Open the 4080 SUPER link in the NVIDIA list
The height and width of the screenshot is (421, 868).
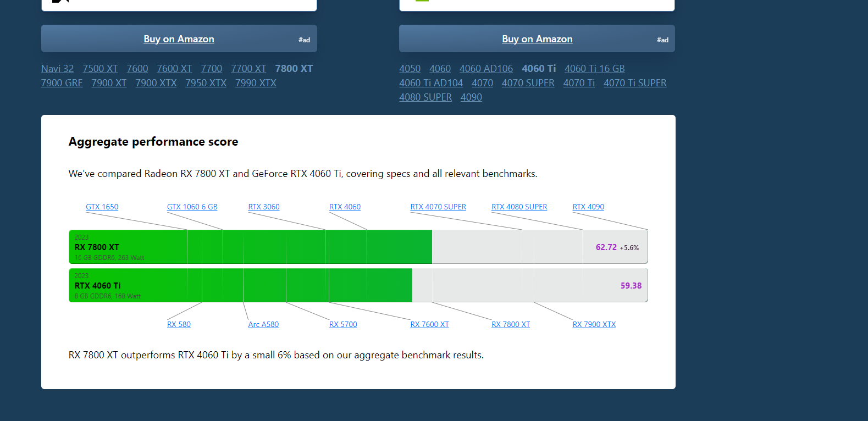click(x=425, y=97)
